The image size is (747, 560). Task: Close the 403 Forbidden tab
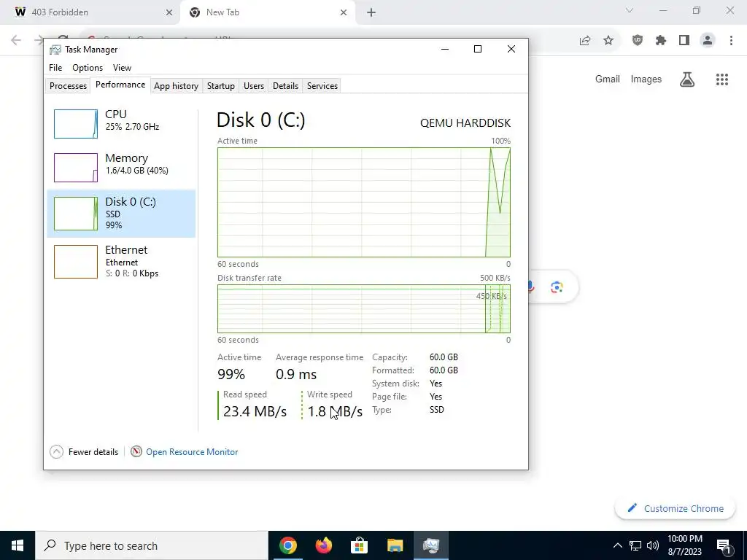[169, 12]
